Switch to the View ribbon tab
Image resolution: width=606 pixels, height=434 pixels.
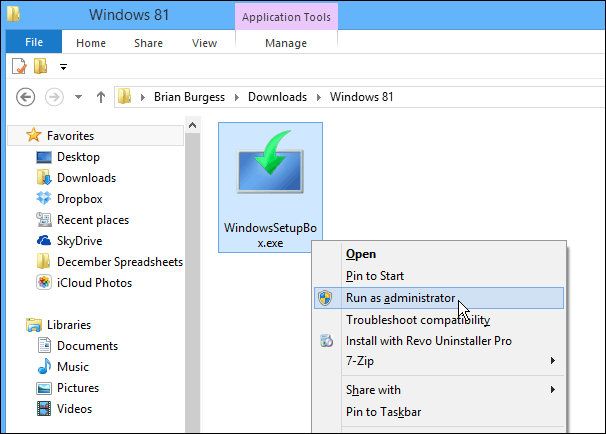coord(204,43)
